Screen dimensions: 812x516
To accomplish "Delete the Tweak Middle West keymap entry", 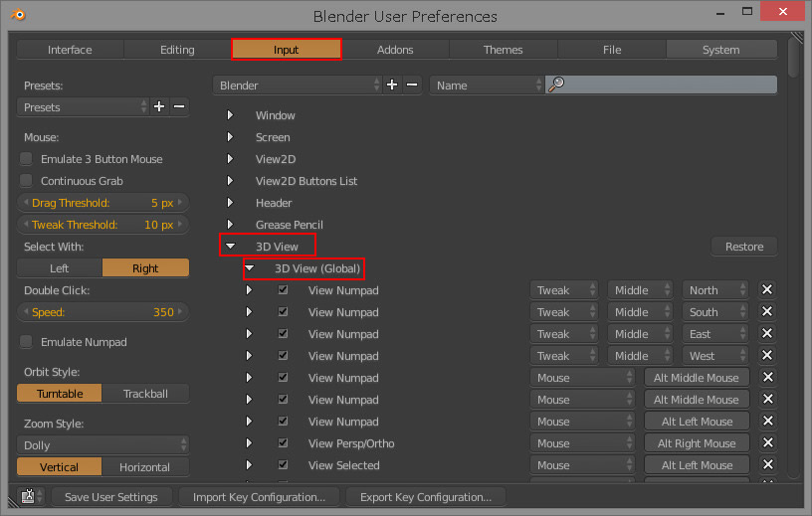I will click(x=767, y=355).
